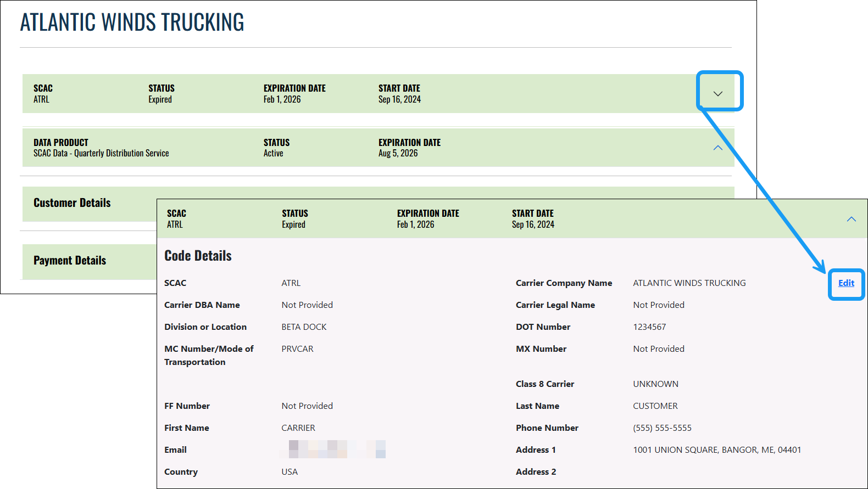Click the Aug 5, 2026 expiration date

(x=398, y=154)
